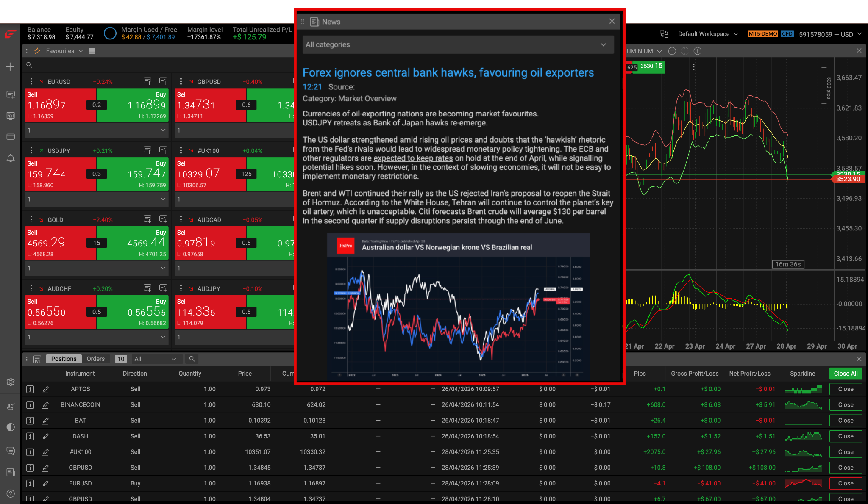This screenshot has width=868, height=504.
Task: Open alerts via the bell icon
Action: (11, 158)
